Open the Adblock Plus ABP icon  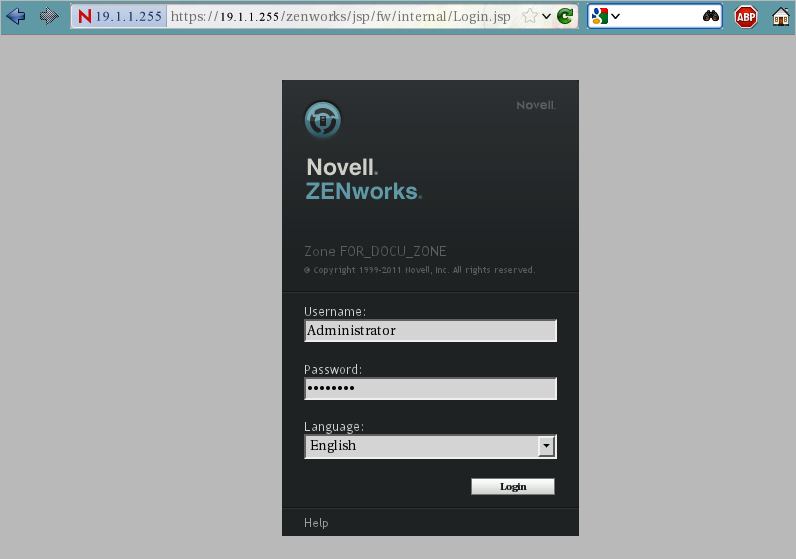click(746, 17)
